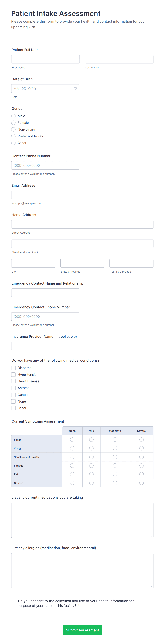Select the Female gender radio button

[13, 123]
